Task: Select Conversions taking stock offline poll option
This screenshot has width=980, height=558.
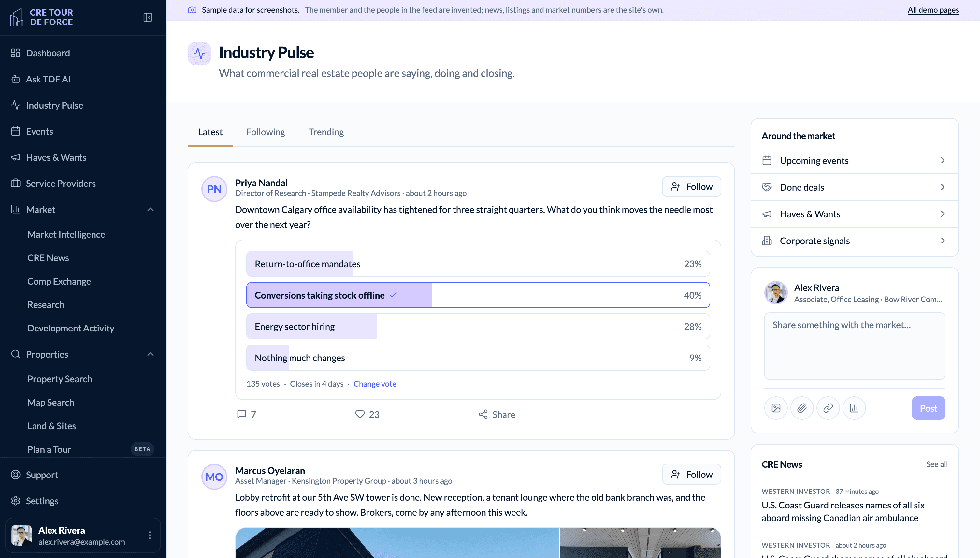Action: click(x=478, y=295)
